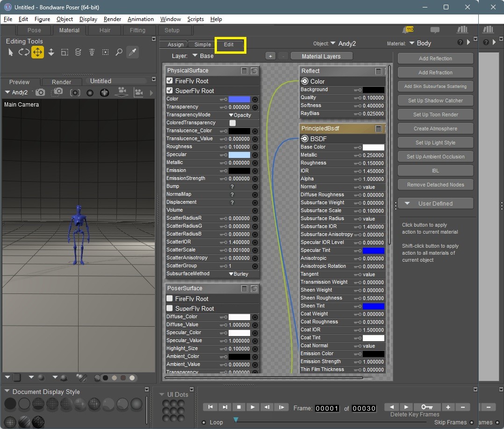The height and width of the screenshot is (429, 504).
Task: Expand the User Defined dropdown
Action: coord(435,203)
